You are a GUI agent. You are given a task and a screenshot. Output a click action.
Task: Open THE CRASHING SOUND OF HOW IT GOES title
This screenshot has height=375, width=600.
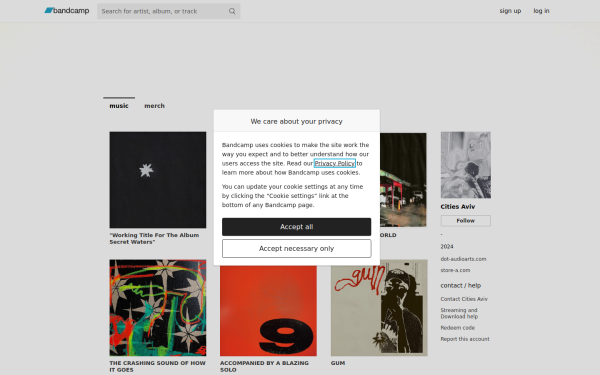coord(157,366)
